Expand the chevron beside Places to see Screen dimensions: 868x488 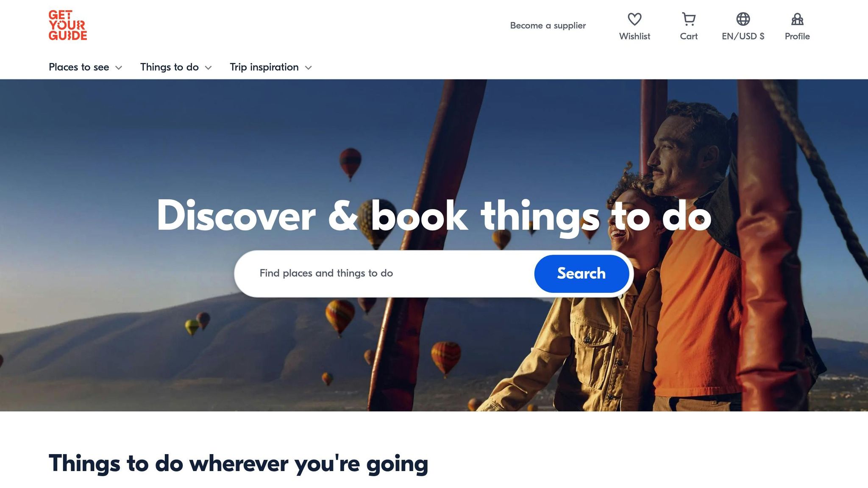119,68
